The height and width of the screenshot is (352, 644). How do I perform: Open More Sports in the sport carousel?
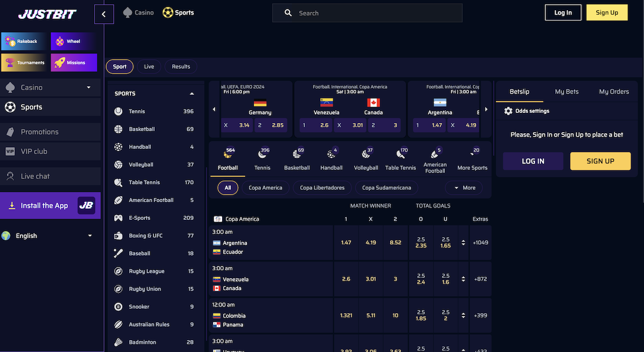click(472, 160)
